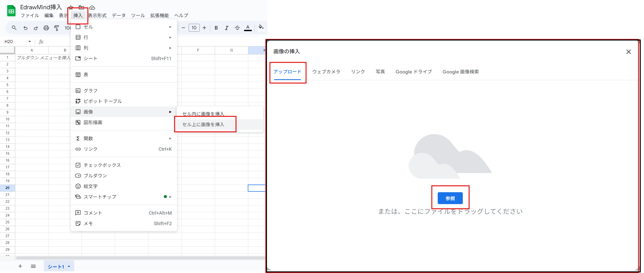The image size is (644, 273).
Task: Expand the 行 submenu
Action: (124, 37)
